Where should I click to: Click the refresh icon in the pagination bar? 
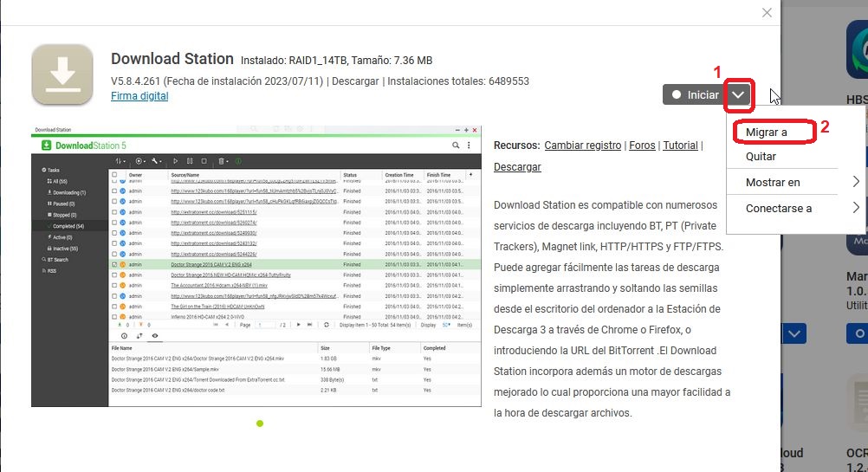326,324
